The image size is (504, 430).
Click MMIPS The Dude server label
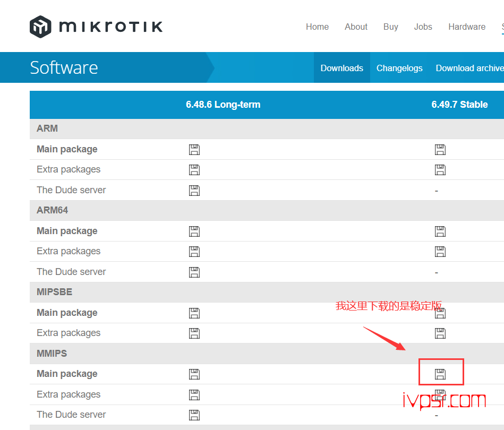point(71,415)
